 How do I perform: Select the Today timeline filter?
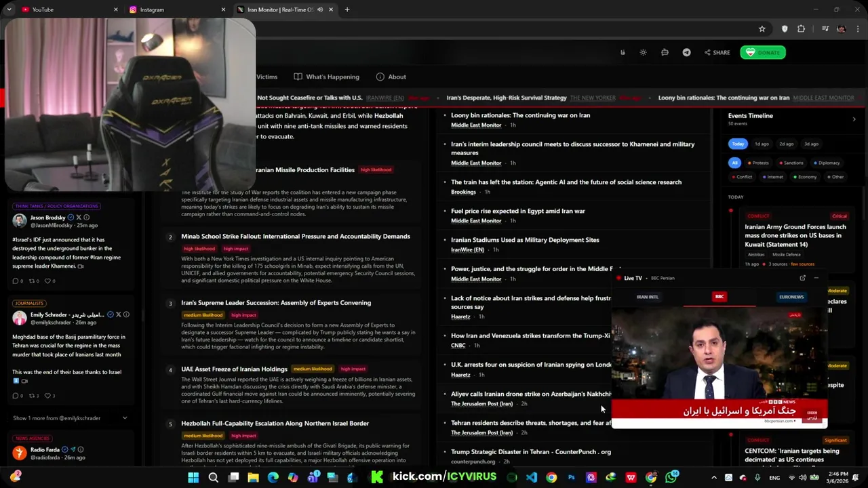click(738, 144)
